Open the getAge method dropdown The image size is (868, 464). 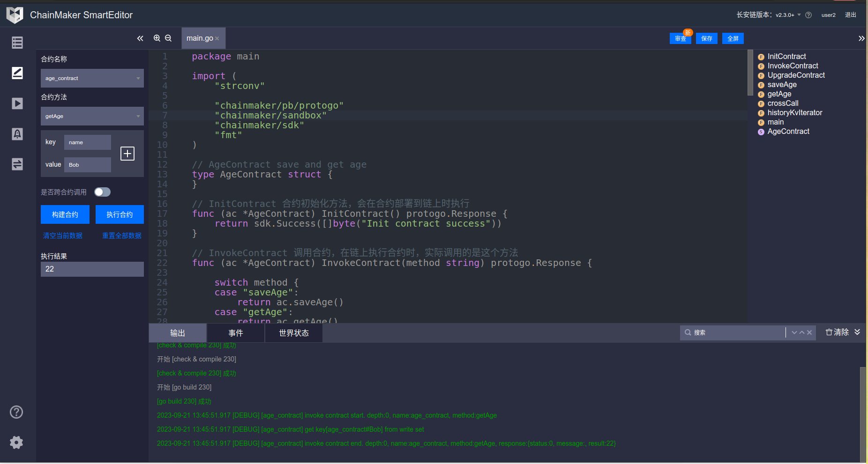point(92,116)
